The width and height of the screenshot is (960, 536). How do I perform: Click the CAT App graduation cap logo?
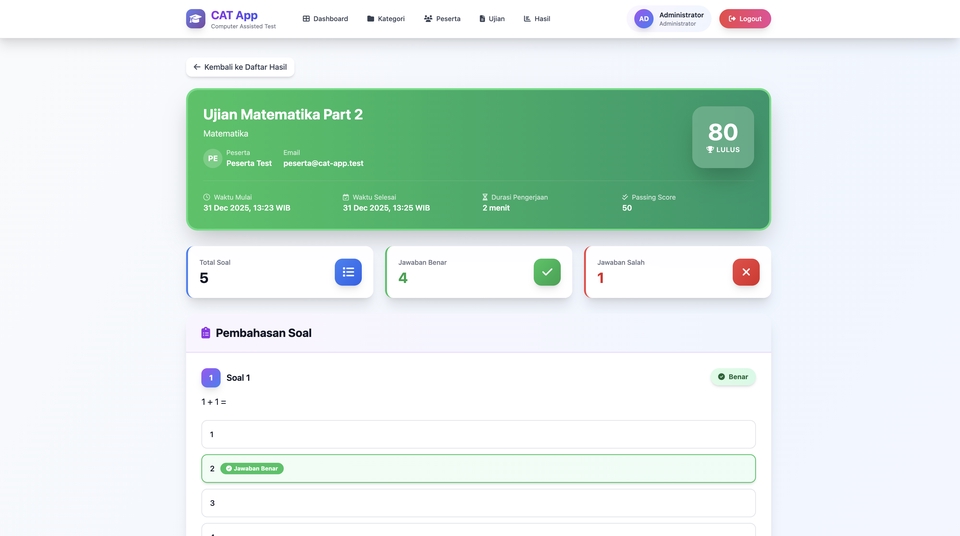coord(195,19)
